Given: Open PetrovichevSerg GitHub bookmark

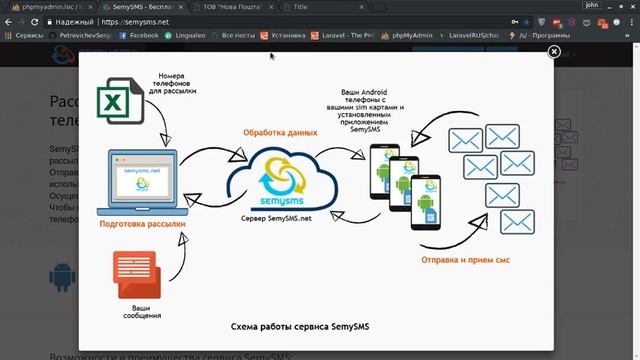Looking at the screenshot, I should tap(80, 36).
